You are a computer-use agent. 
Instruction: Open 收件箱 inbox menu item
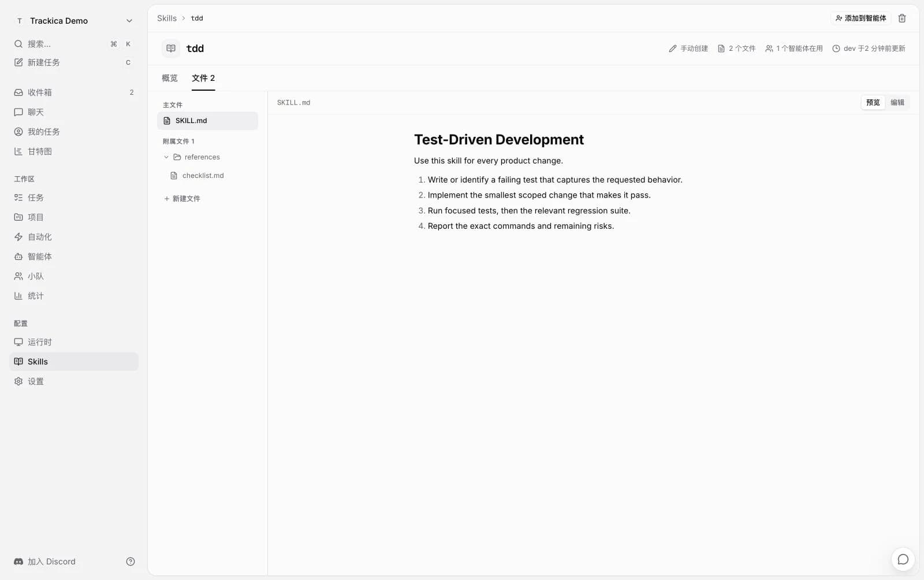point(73,92)
